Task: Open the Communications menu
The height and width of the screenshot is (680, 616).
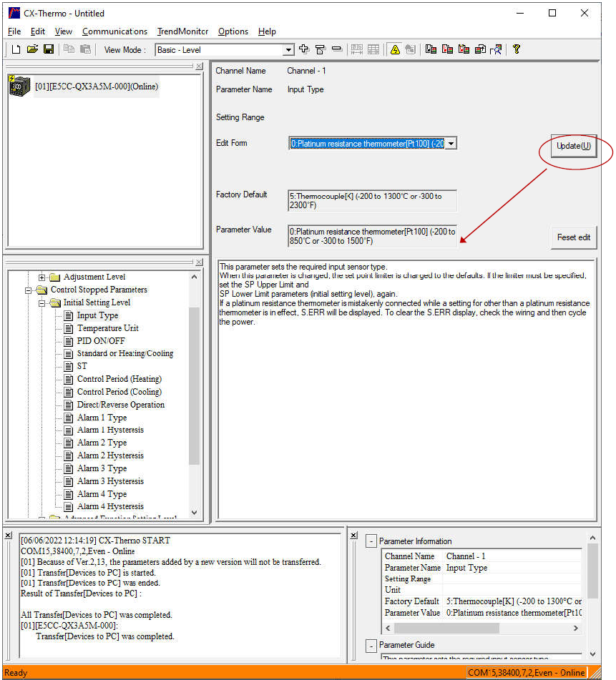Action: (114, 31)
